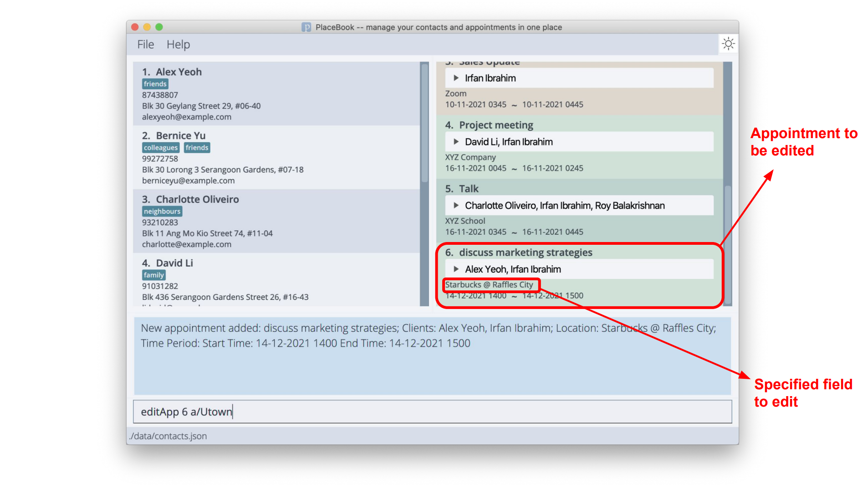
Task: Click the XYZ School location text
Action: tap(465, 221)
